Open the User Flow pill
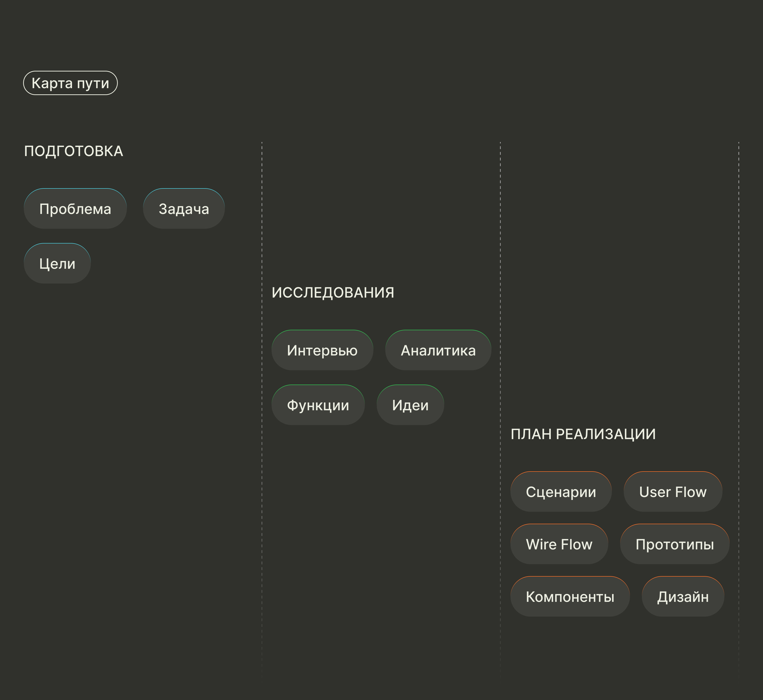Image resolution: width=763 pixels, height=700 pixels. (x=673, y=492)
